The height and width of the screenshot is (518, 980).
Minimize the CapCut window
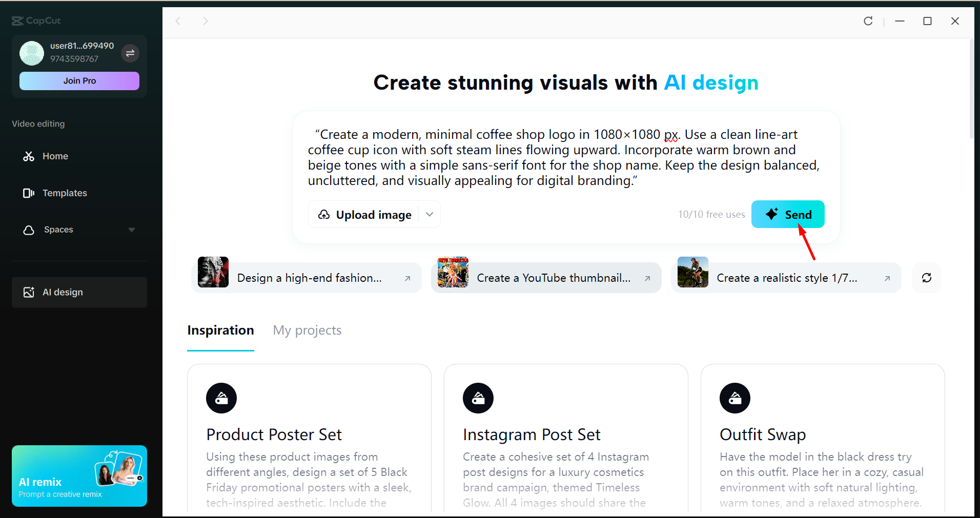coord(900,21)
